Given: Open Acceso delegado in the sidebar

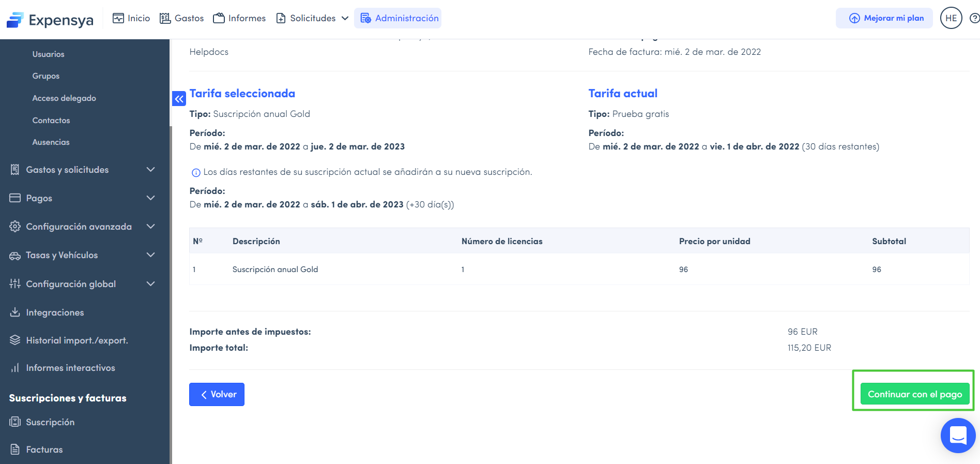Looking at the screenshot, I should (x=64, y=98).
